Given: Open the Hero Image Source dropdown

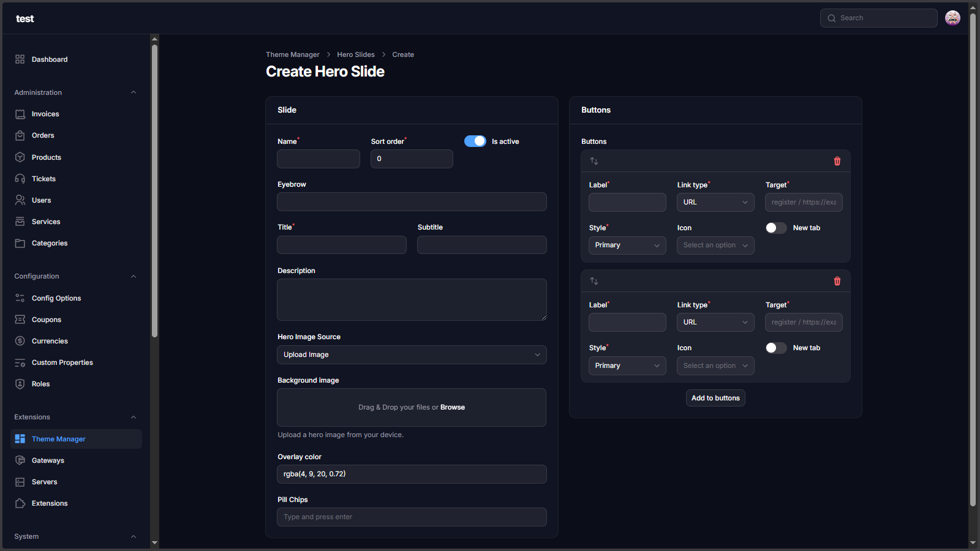Looking at the screenshot, I should pyautogui.click(x=412, y=355).
